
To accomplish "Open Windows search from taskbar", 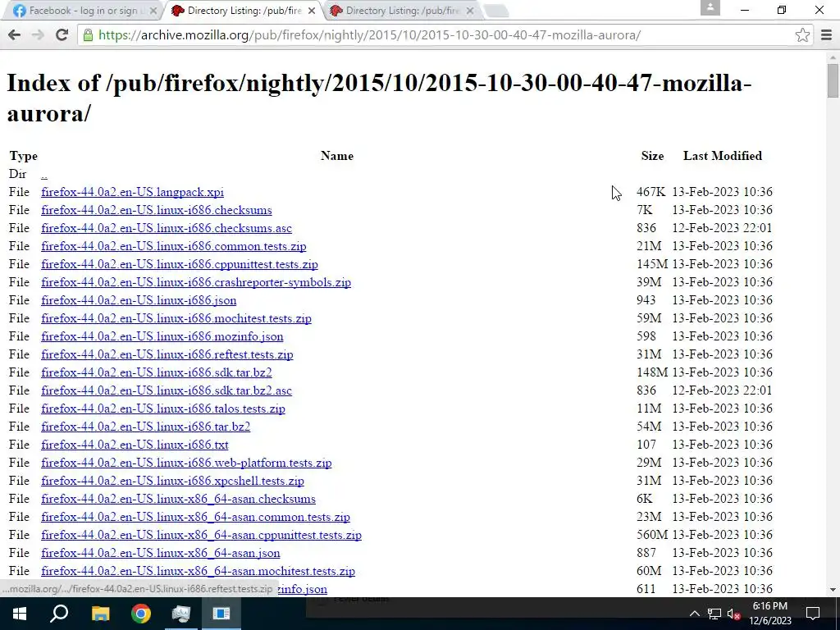I will coord(59,614).
